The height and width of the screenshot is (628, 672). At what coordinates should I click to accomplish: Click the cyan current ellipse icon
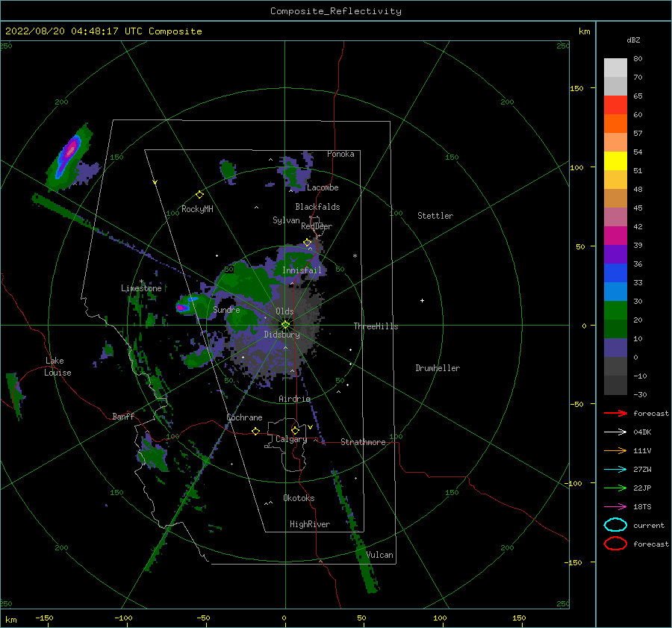pos(615,525)
